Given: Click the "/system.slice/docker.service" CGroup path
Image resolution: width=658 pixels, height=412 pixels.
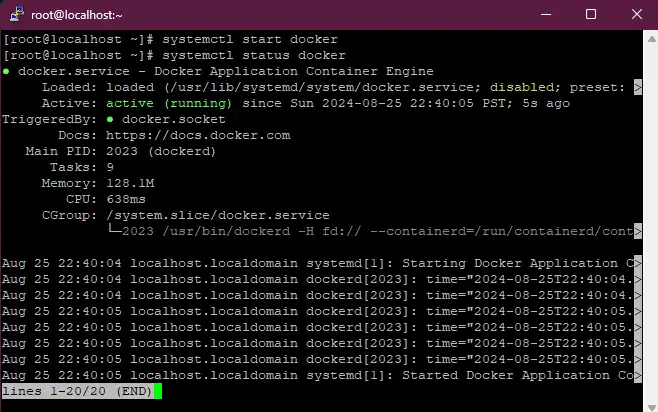Looking at the screenshot, I should click(x=218, y=215).
